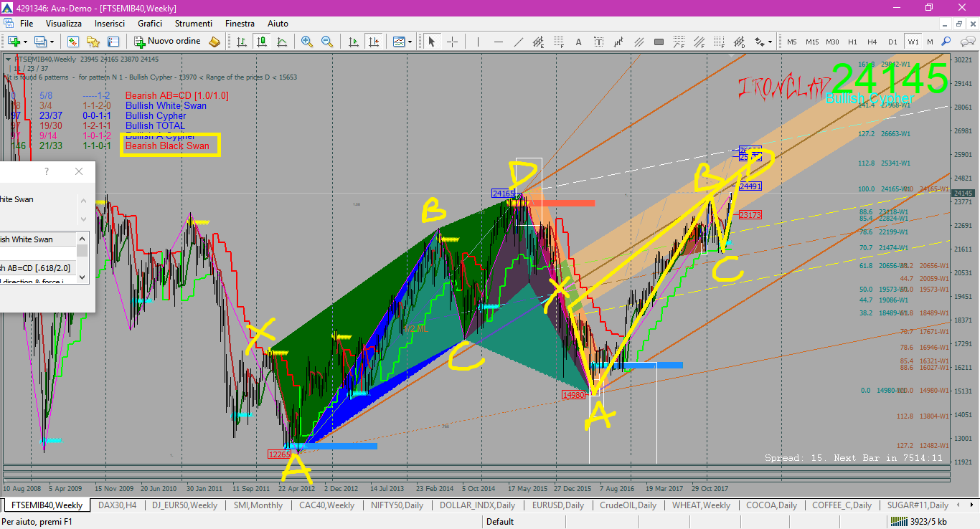Switch chart to line chart mode
The height and width of the screenshot is (529, 980).
(x=282, y=42)
